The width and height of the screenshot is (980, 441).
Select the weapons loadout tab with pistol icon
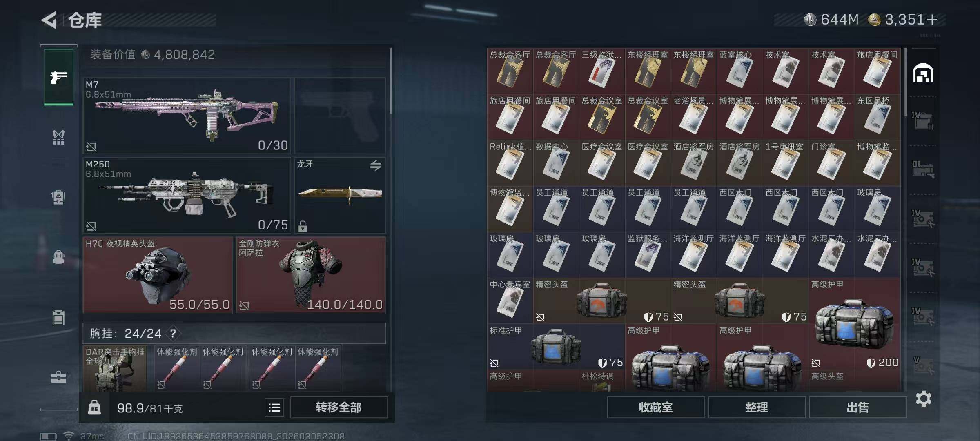coord(59,77)
